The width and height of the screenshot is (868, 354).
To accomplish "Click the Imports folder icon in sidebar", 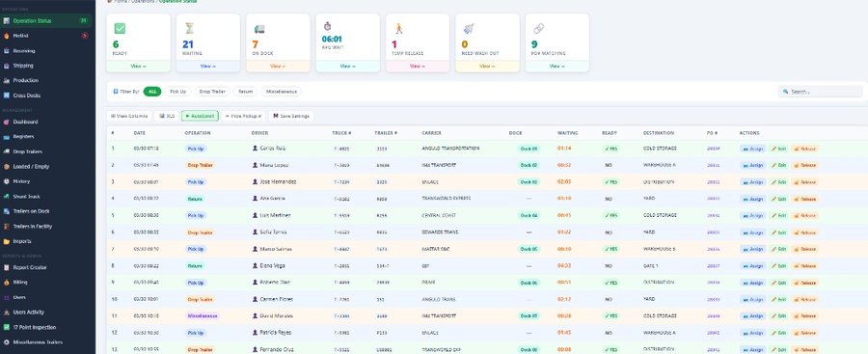I will coord(7,241).
